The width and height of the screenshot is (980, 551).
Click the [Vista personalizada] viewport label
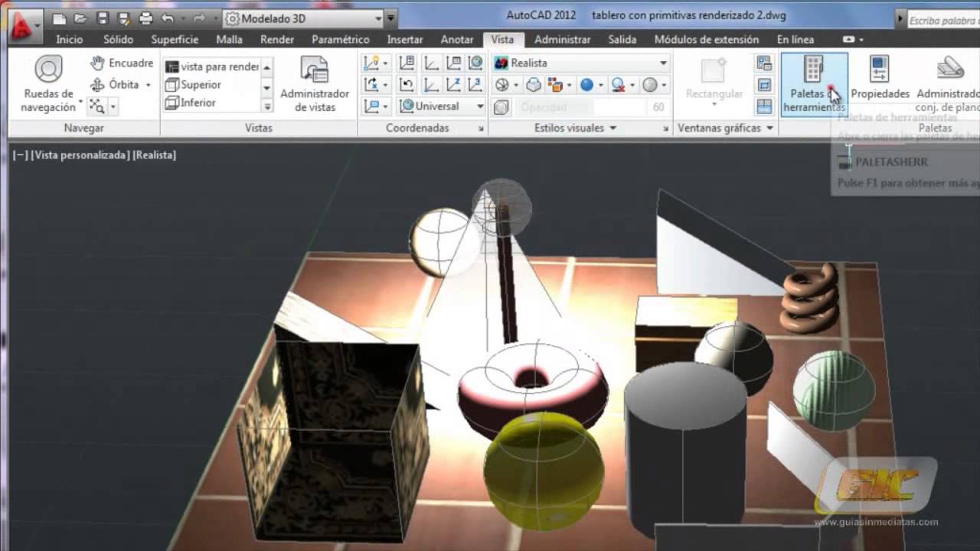(x=80, y=155)
